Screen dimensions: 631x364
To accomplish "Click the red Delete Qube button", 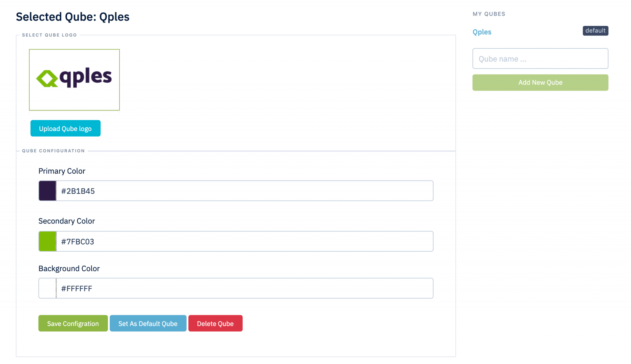I will [215, 323].
